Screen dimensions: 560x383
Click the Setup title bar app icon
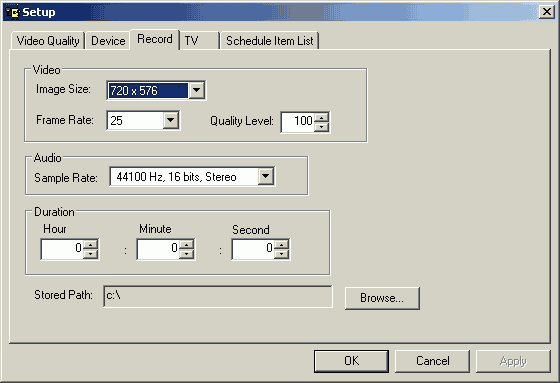[x=12, y=13]
